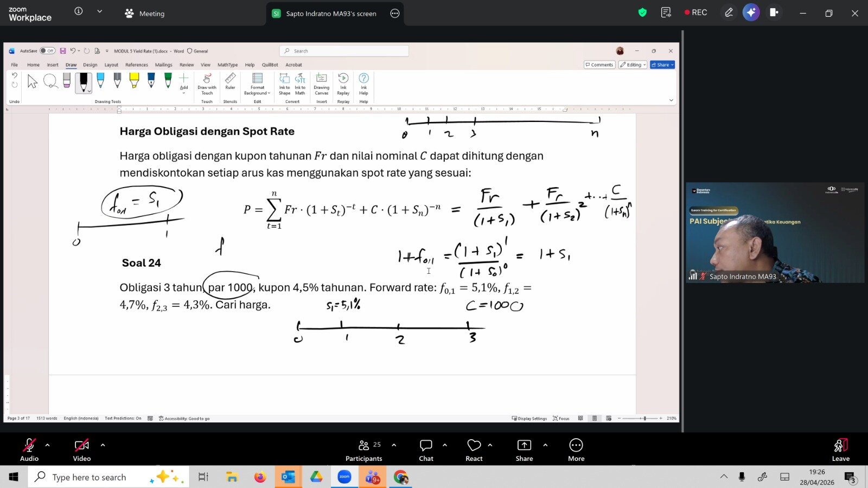Select the dark blue fountain pen
Screen dimensions: 868x488
pos(151,81)
